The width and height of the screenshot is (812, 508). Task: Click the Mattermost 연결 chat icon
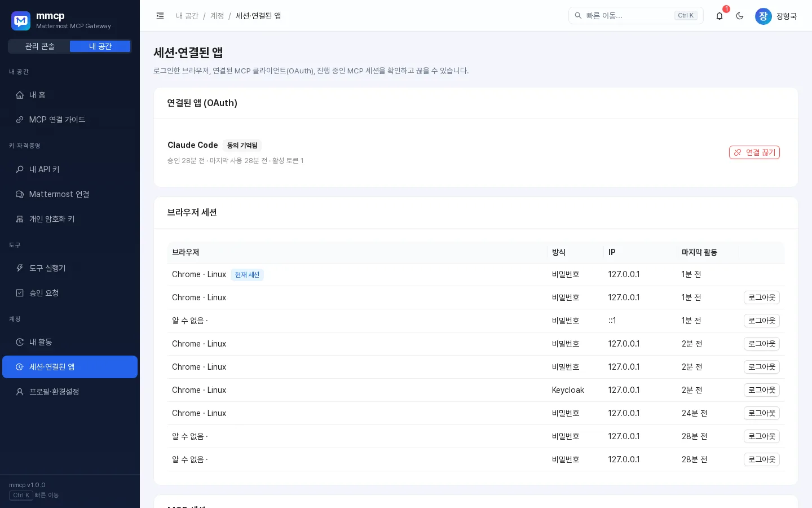pos(20,194)
